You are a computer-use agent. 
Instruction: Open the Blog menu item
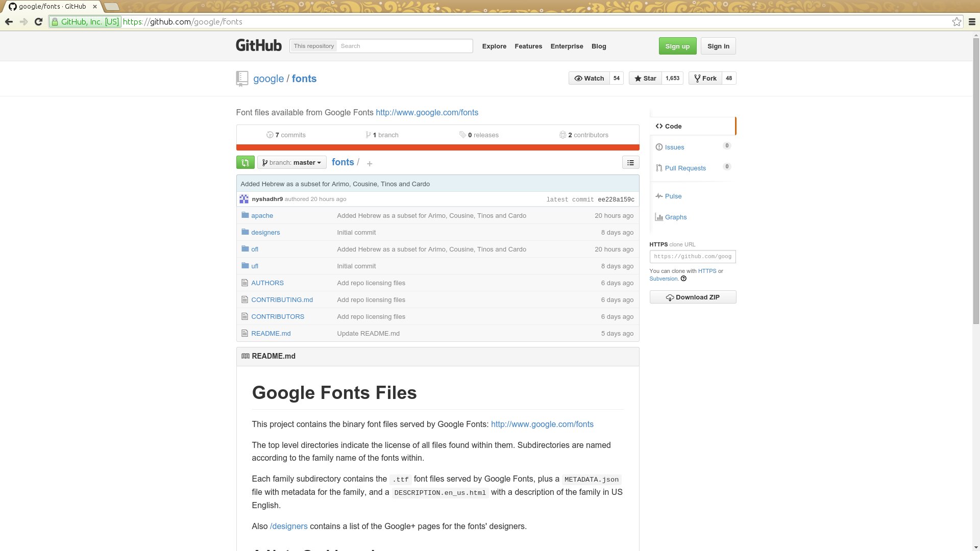tap(599, 46)
